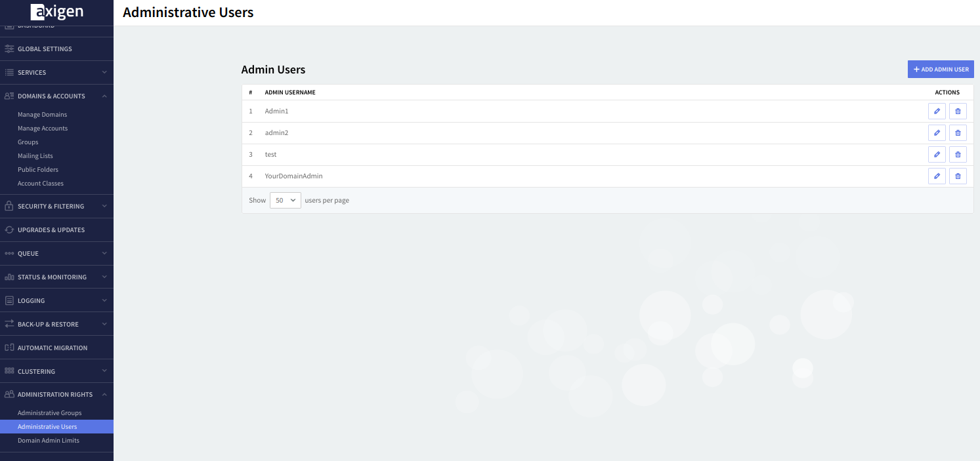980x461 pixels.
Task: Open Manage Domains in sidebar
Action: click(42, 115)
